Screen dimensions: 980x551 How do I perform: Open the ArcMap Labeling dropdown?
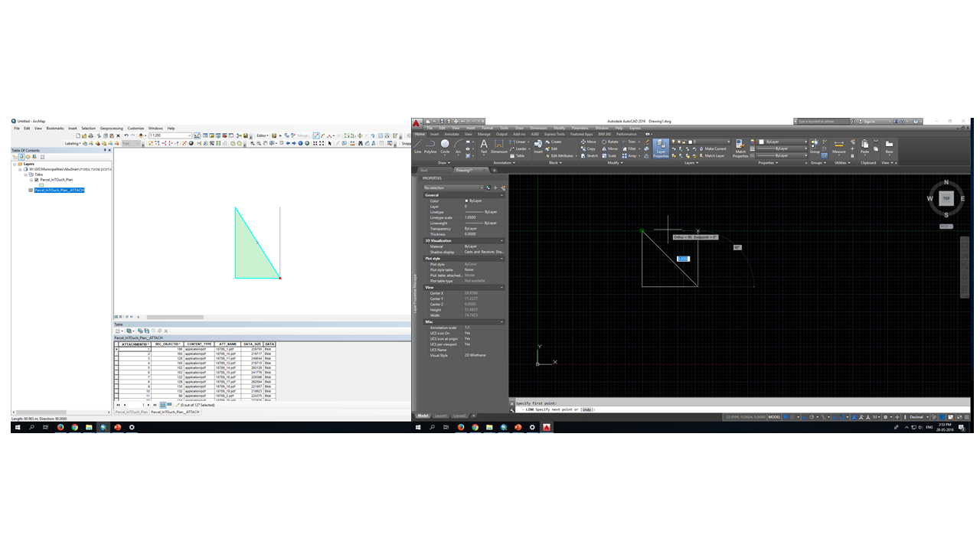click(73, 143)
